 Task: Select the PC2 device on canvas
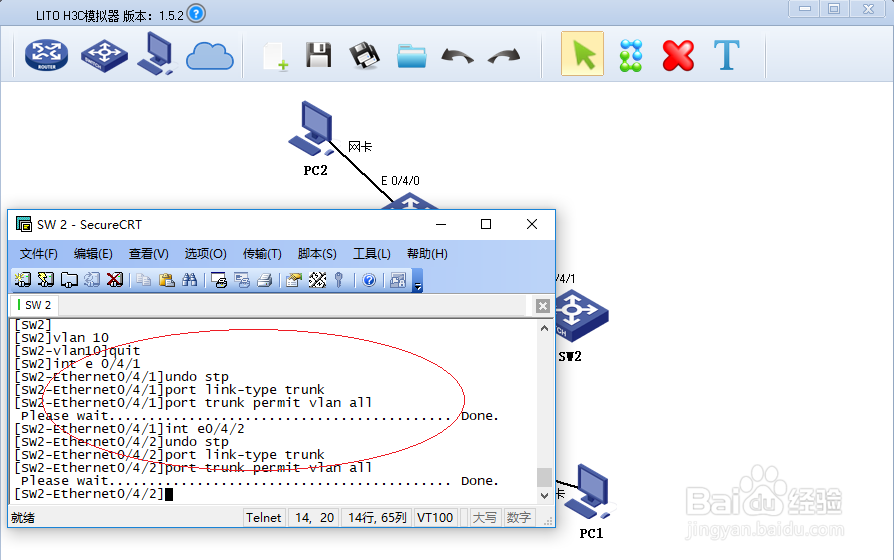[x=312, y=129]
